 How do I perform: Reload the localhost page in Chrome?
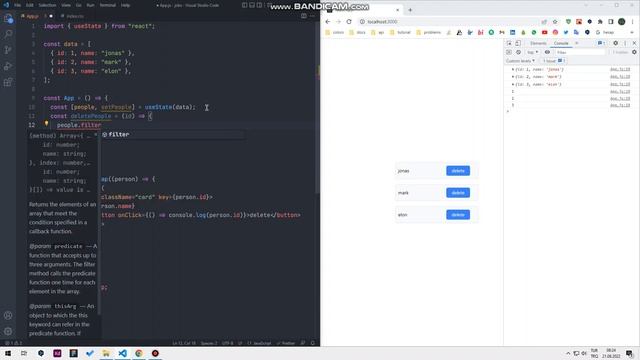click(349, 22)
